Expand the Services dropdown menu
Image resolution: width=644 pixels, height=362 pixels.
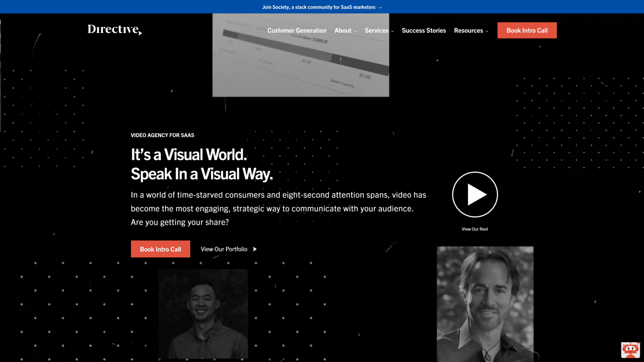(x=379, y=30)
